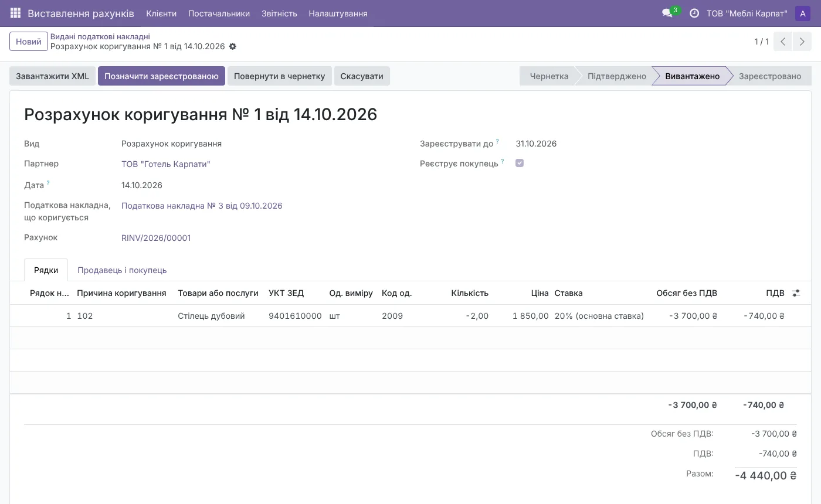Viewport: 821px width, 504px height.
Task: Open the Постачальники menu
Action: (219, 13)
